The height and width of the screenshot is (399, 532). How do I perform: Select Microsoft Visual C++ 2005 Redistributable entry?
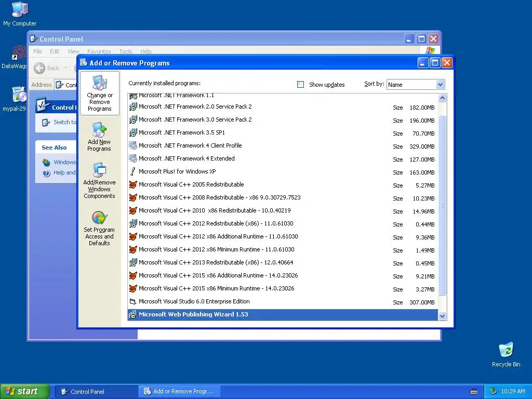click(283, 184)
